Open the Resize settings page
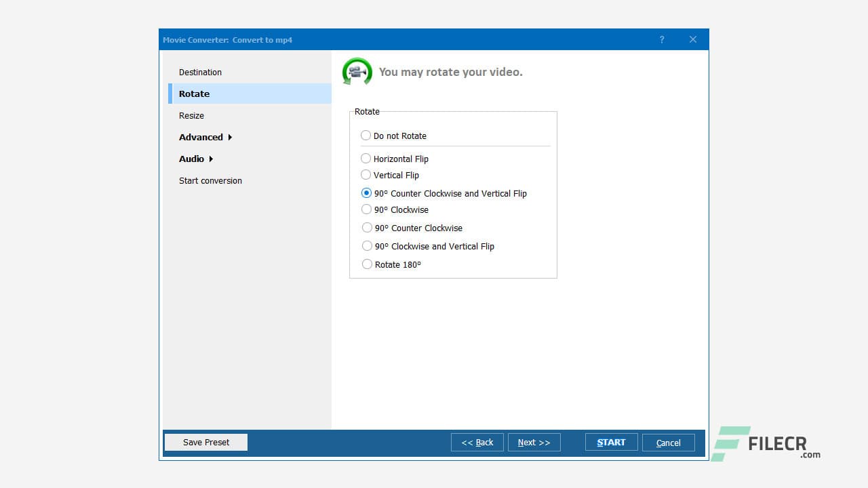The height and width of the screenshot is (488, 868). click(x=191, y=115)
